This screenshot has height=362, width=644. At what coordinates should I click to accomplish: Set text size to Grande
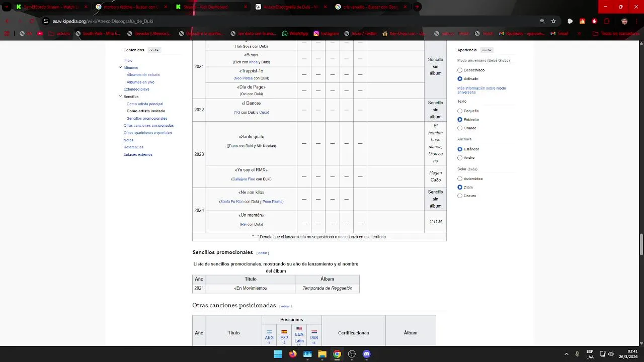click(x=460, y=128)
